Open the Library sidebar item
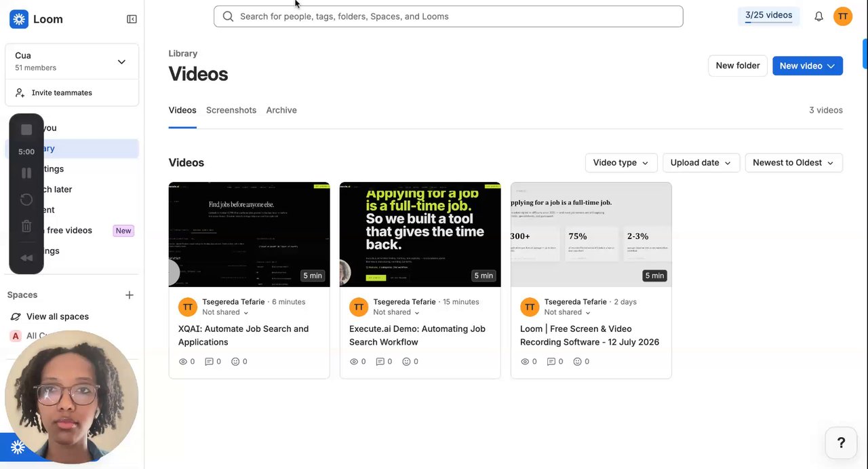This screenshot has height=469, width=868. click(72, 149)
